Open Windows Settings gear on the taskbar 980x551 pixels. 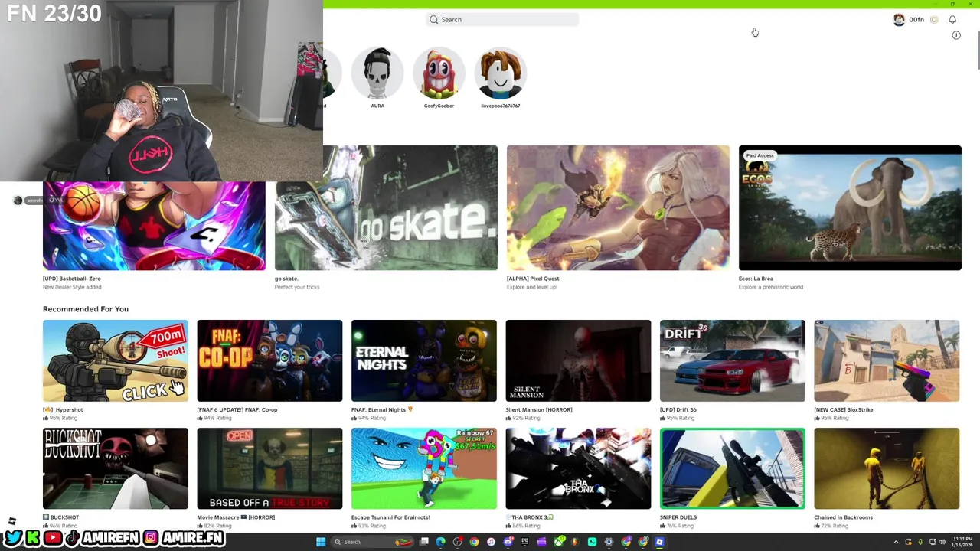tap(609, 542)
